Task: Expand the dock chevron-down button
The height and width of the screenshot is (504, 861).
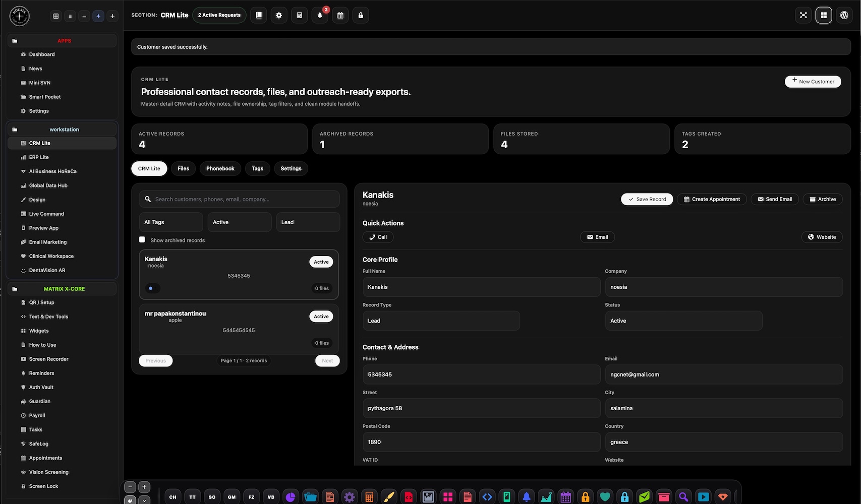Action: point(144,500)
